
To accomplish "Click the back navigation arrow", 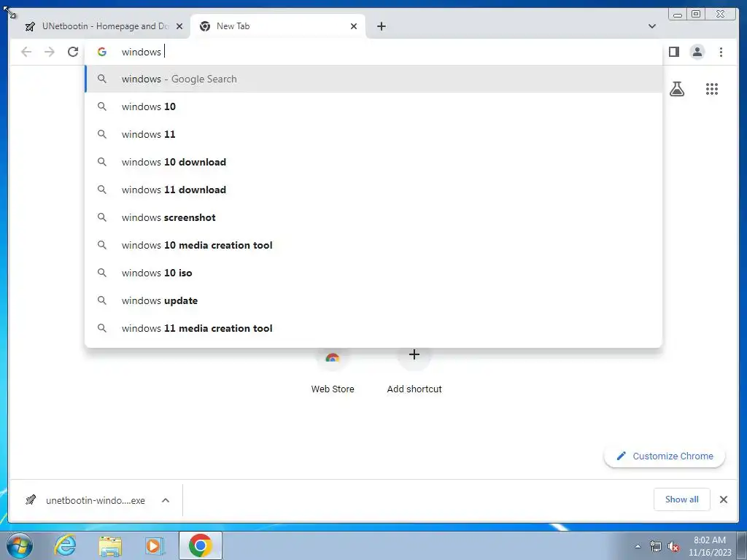I will point(26,52).
